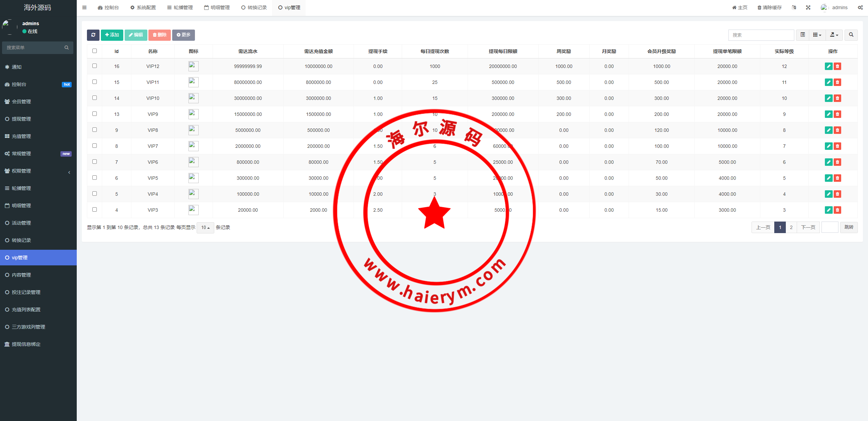Select the VIP6 row checkbox
This screenshot has height=421, width=868.
(x=94, y=162)
